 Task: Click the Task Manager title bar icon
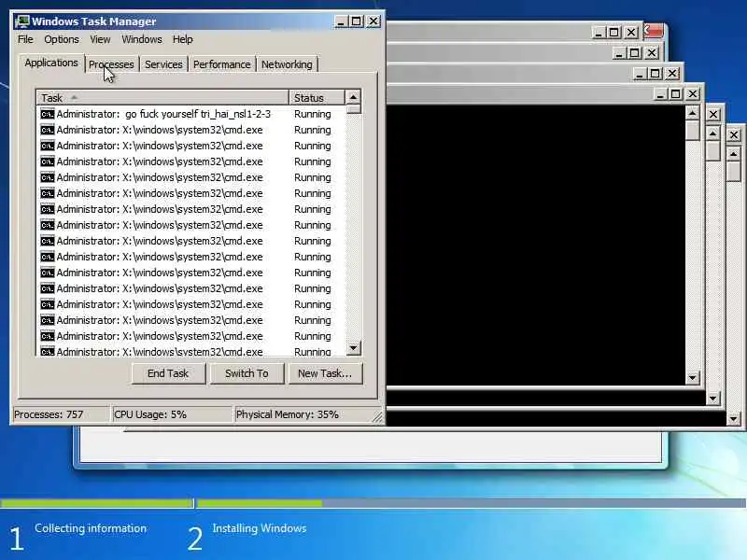22,21
